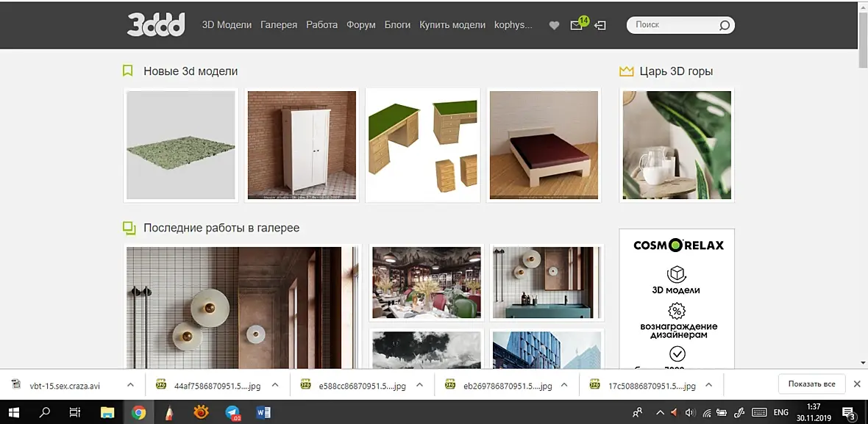Expand options for eb269786870951 jpg download

[x=564, y=385]
